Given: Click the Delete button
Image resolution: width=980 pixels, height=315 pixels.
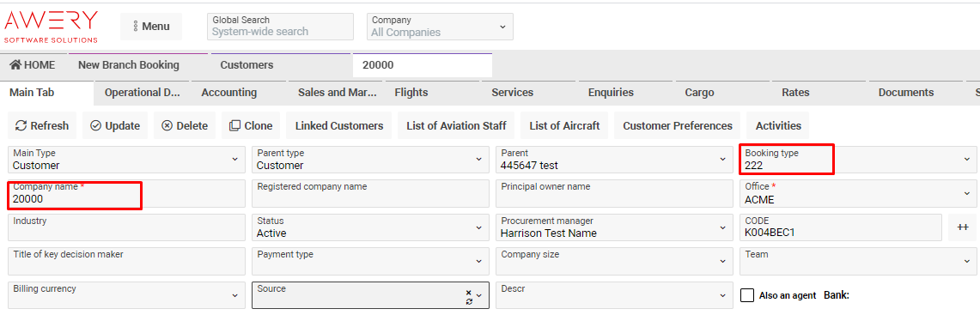Looking at the screenshot, I should pos(185,125).
